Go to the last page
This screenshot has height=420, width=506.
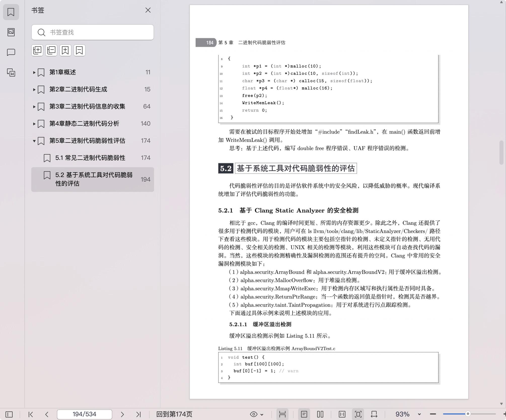[x=138, y=414]
